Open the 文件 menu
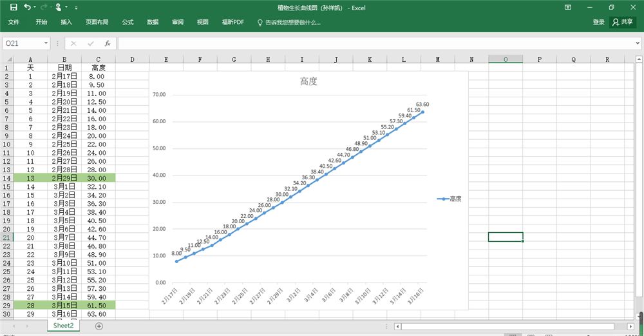This screenshot has height=336, width=644. [14, 22]
